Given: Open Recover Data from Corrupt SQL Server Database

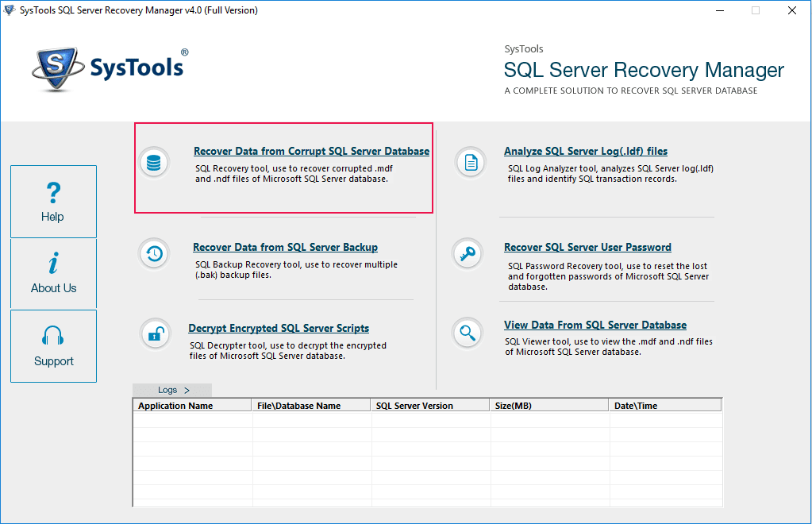Looking at the screenshot, I should (311, 151).
